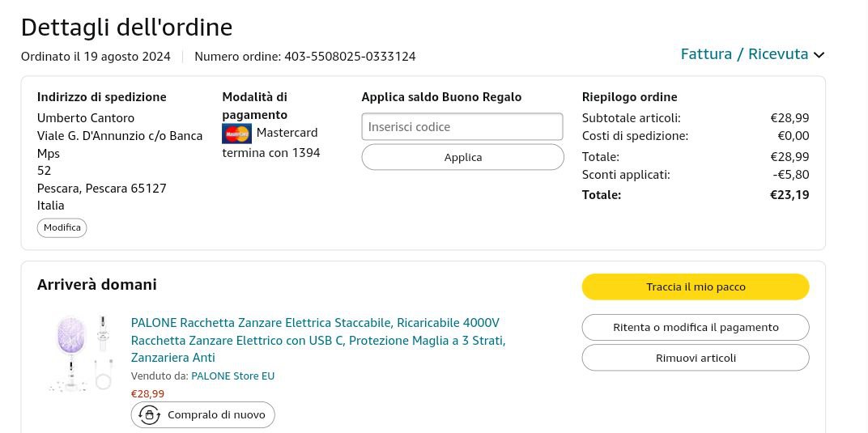Focus the Inserisci codice gift card field
The image size is (868, 433).
[462, 127]
